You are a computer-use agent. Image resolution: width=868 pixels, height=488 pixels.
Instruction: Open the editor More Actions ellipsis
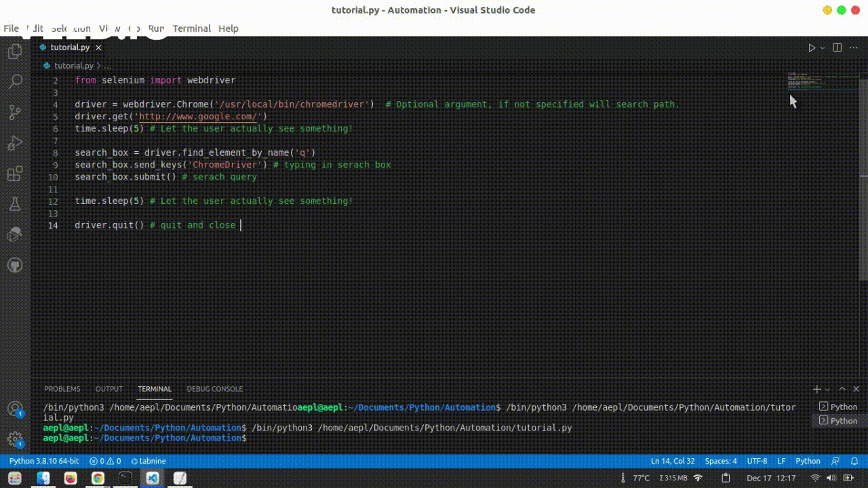854,47
